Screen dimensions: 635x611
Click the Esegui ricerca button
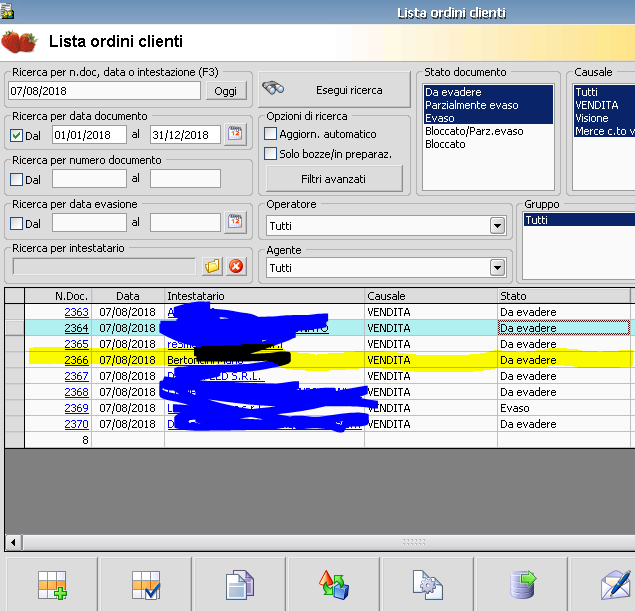coord(335,89)
